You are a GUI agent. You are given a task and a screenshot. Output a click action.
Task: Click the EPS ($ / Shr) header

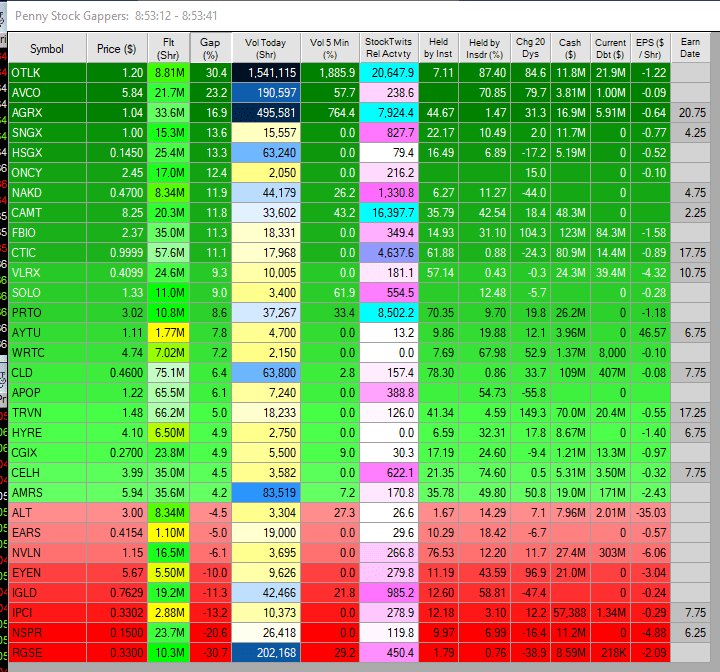[x=650, y=48]
